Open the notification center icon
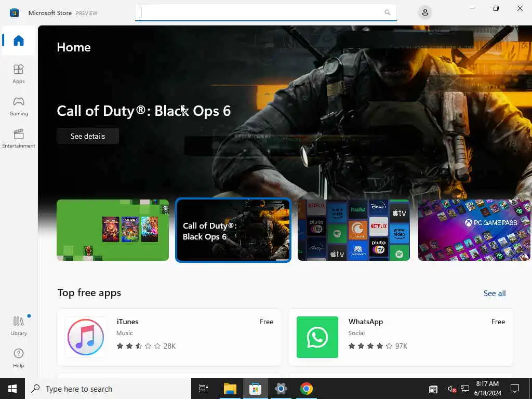This screenshot has height=399, width=532. click(x=515, y=389)
